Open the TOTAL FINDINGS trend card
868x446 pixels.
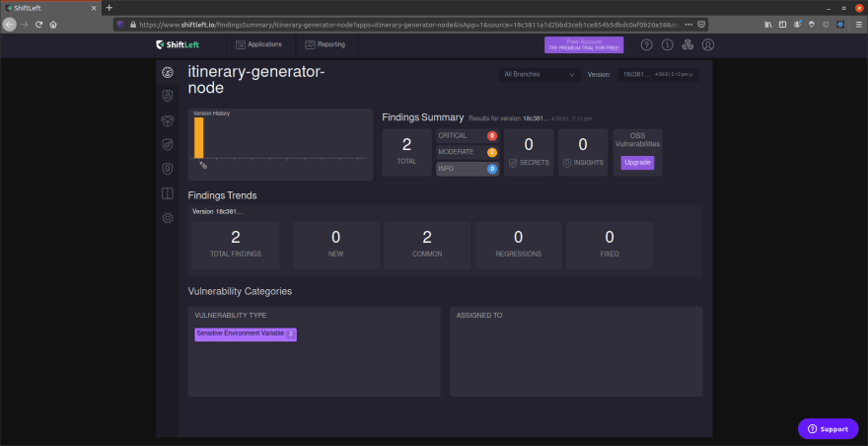[236, 246]
